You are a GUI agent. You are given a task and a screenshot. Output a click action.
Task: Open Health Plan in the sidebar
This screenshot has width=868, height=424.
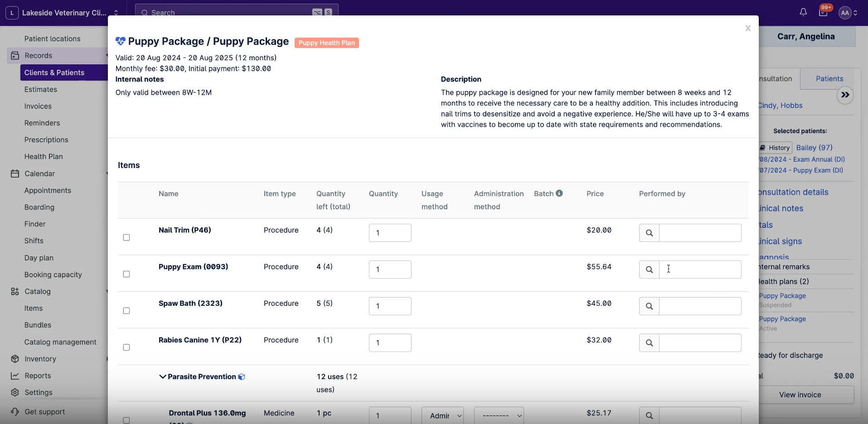pos(44,157)
